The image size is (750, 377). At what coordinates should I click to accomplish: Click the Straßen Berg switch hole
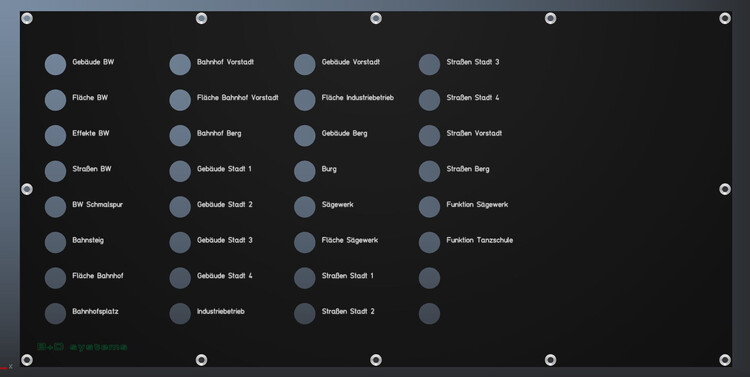(x=430, y=171)
